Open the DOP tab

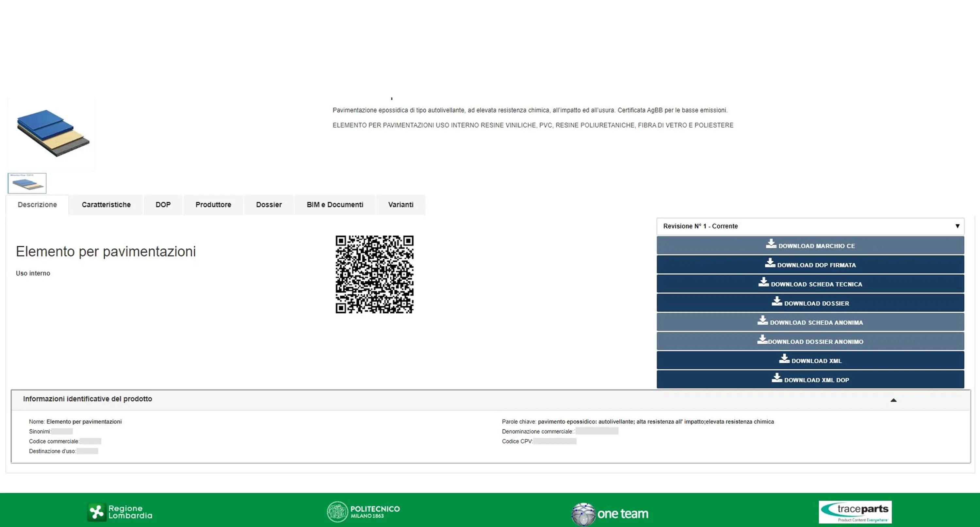[163, 205]
